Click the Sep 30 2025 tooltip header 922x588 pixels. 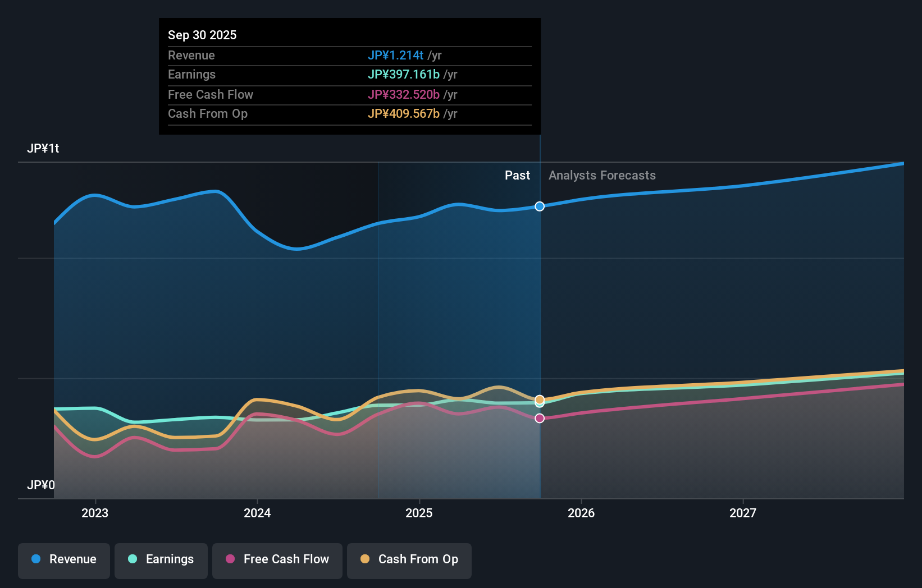pyautogui.click(x=202, y=35)
